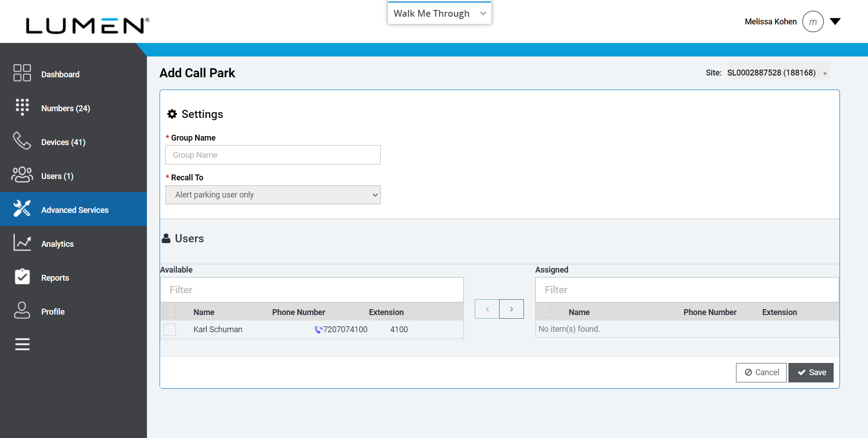This screenshot has width=868, height=438.
Task: Click the Analytics chart icon
Action: click(22, 243)
